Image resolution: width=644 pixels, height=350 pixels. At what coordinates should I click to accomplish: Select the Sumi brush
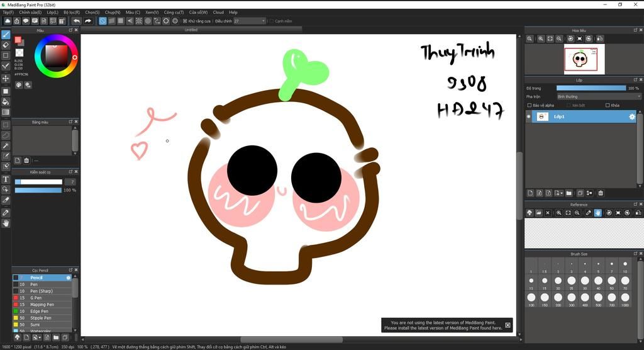coord(42,324)
